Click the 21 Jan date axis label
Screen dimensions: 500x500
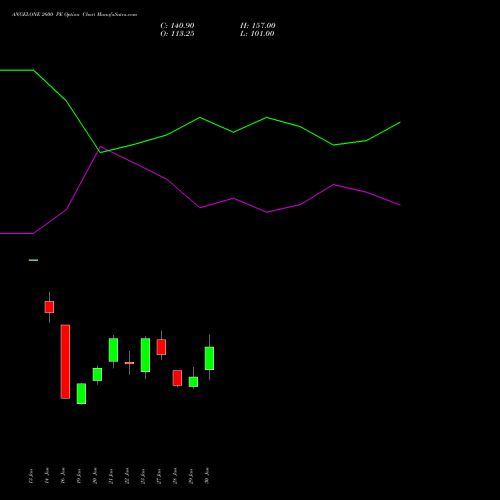point(111,476)
